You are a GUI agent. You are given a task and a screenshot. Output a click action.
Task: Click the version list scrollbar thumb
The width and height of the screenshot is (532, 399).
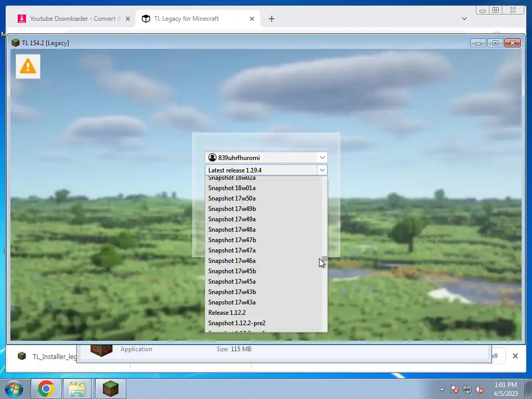325,259
